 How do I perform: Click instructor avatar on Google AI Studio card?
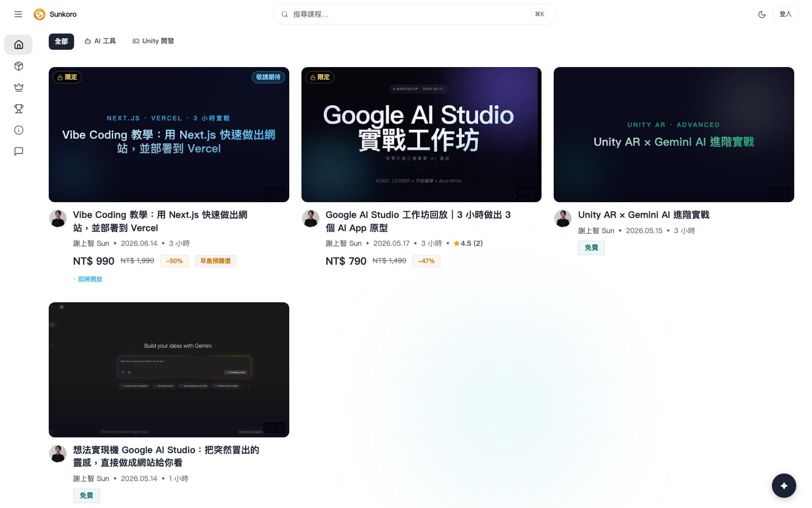[x=311, y=218]
